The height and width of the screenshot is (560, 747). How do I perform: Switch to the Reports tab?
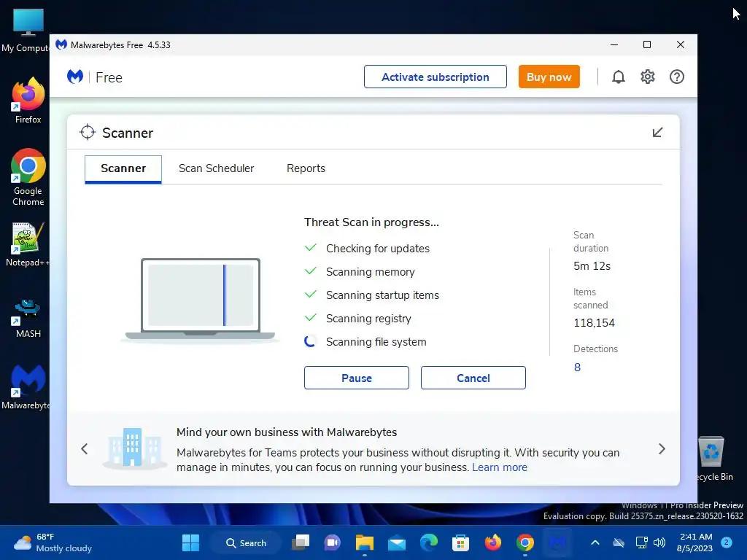click(x=306, y=168)
